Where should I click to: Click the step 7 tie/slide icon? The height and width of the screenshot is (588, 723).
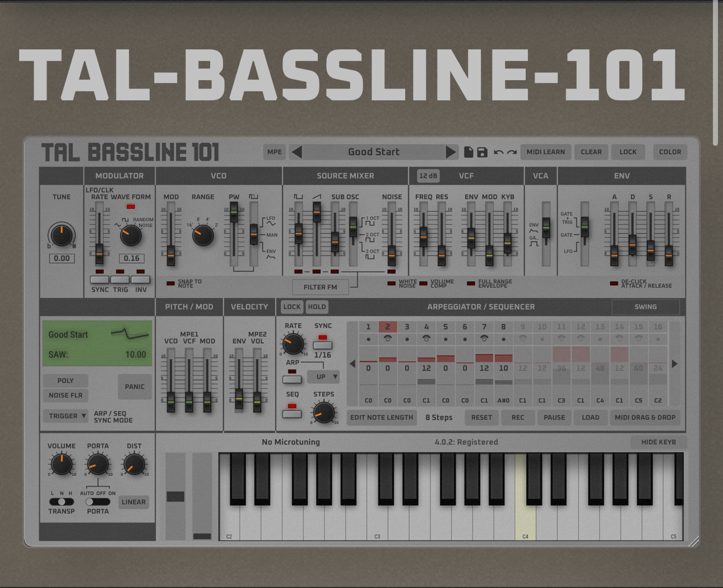(484, 339)
